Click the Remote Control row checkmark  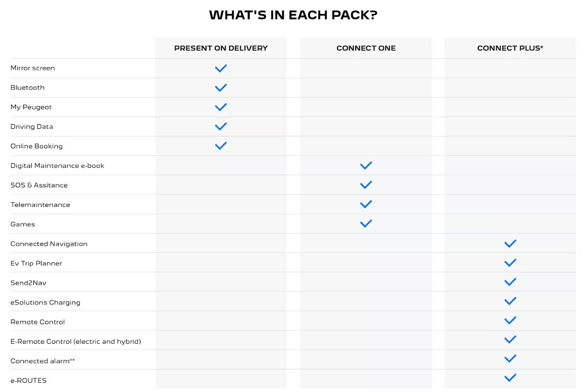[510, 321]
